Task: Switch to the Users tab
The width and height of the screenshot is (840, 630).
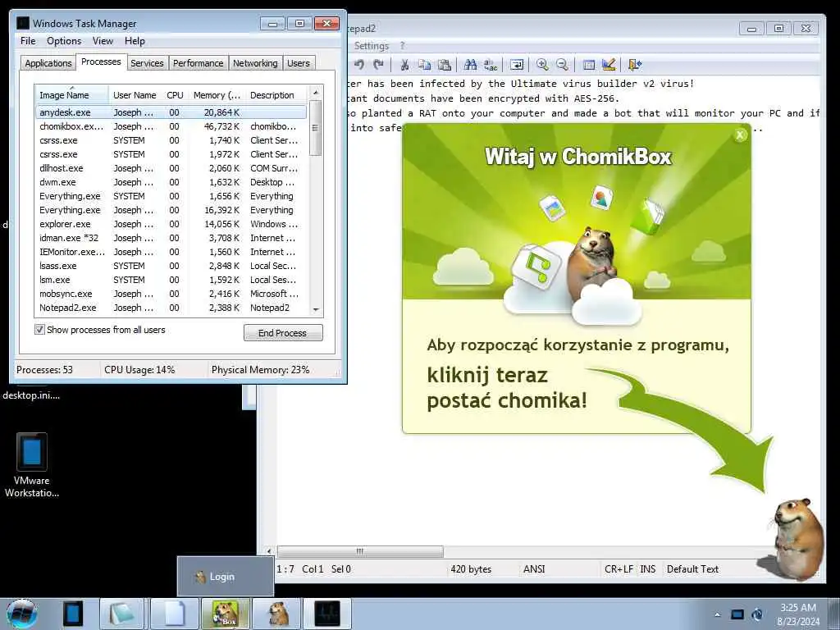Action: pyautogui.click(x=299, y=63)
